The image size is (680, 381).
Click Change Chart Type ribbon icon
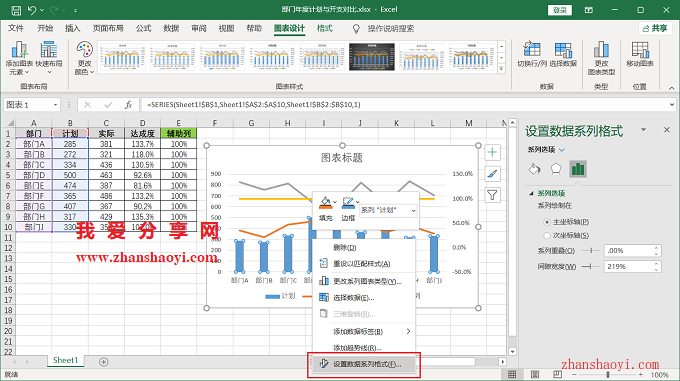tap(601, 58)
